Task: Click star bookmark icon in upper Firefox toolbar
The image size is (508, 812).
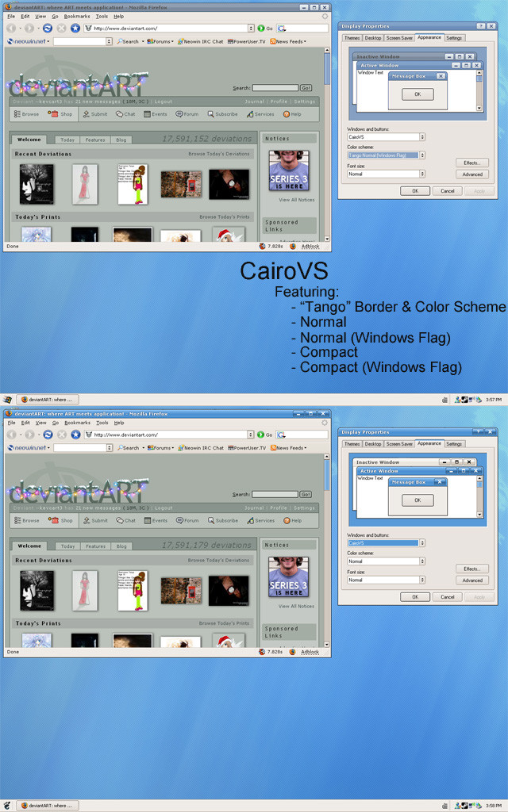Action: [x=75, y=28]
